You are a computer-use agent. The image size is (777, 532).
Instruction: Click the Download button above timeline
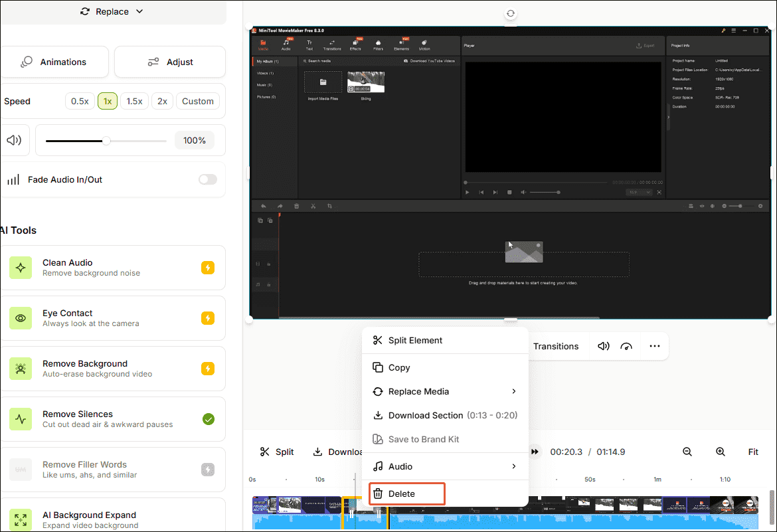click(338, 452)
